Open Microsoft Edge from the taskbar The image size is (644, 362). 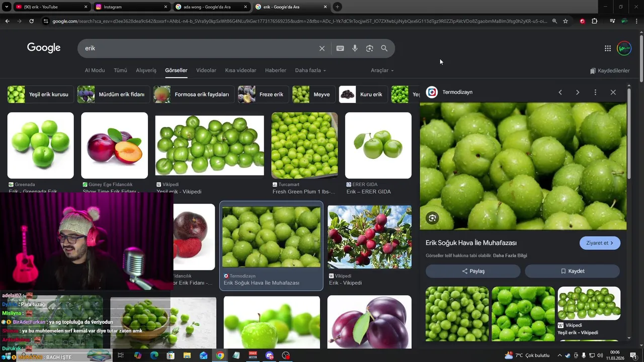click(x=154, y=355)
